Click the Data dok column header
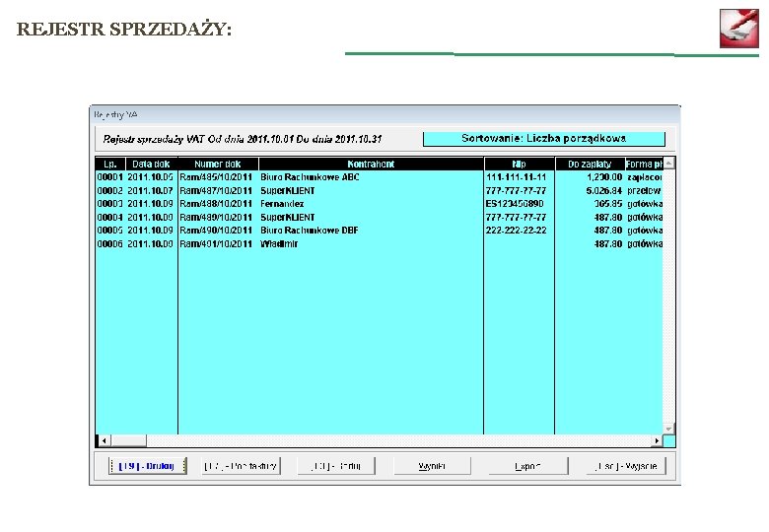The image size is (769, 532). (x=152, y=165)
